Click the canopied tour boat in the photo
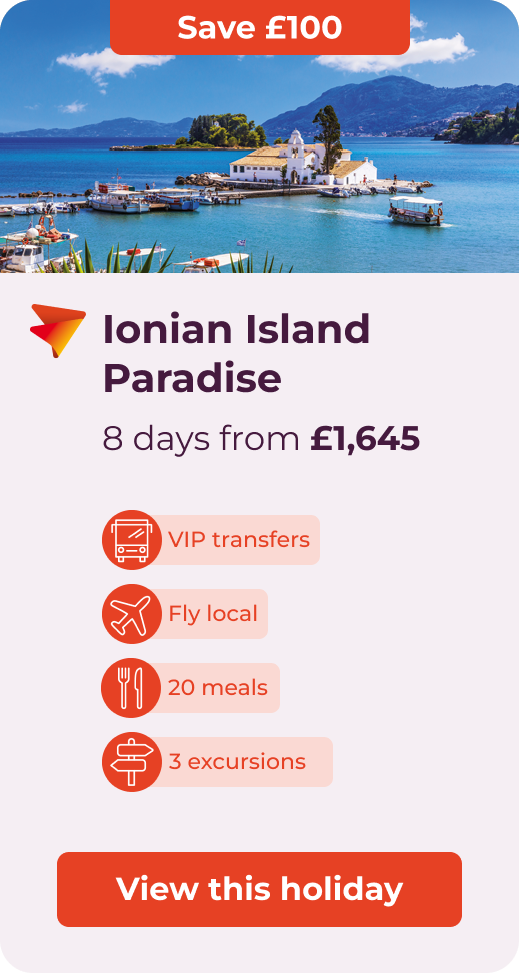519x973 pixels. click(416, 210)
